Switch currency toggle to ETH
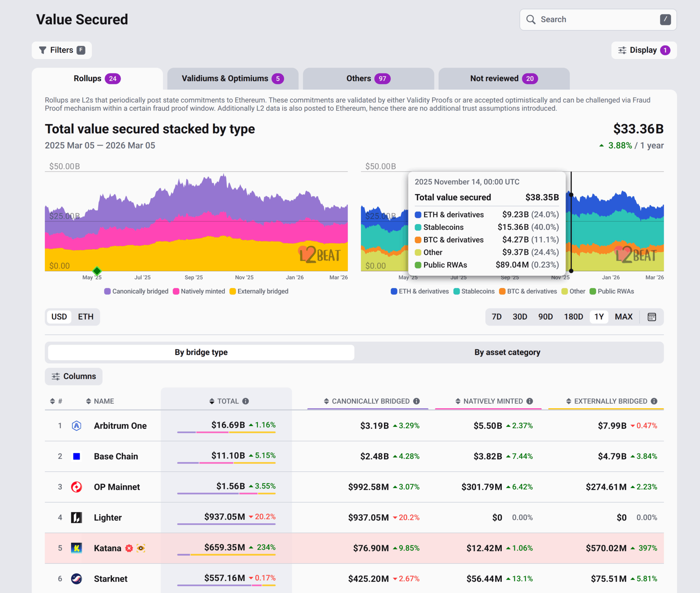 pyautogui.click(x=85, y=317)
